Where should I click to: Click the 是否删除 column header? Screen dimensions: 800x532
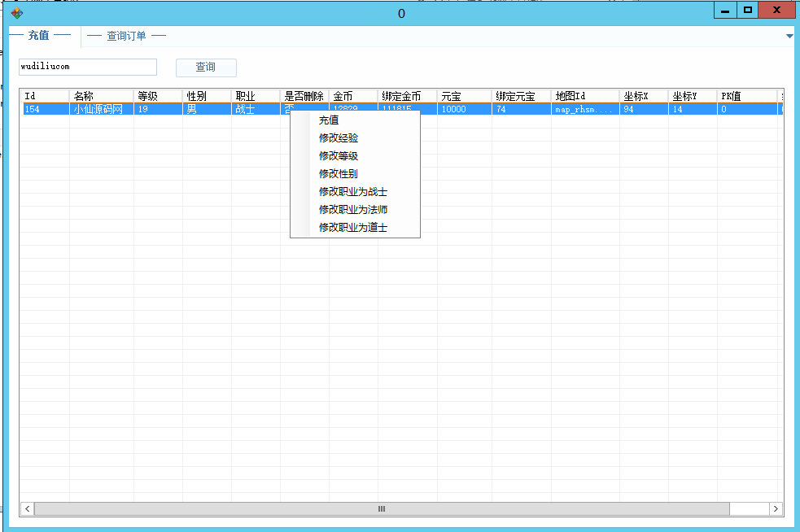pos(304,96)
